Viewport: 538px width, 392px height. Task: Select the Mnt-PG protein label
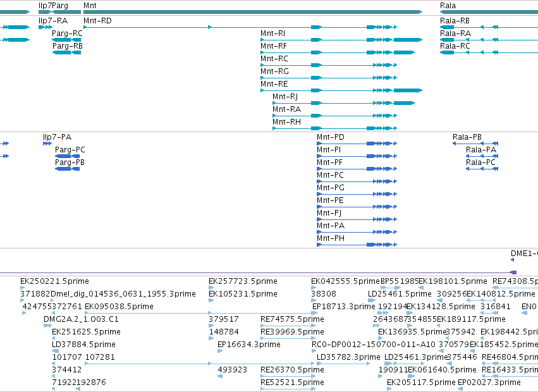(331, 188)
